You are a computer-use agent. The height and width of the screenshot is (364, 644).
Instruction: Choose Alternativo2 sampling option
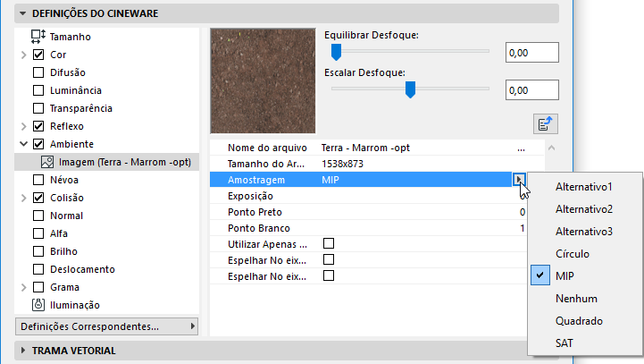point(585,209)
